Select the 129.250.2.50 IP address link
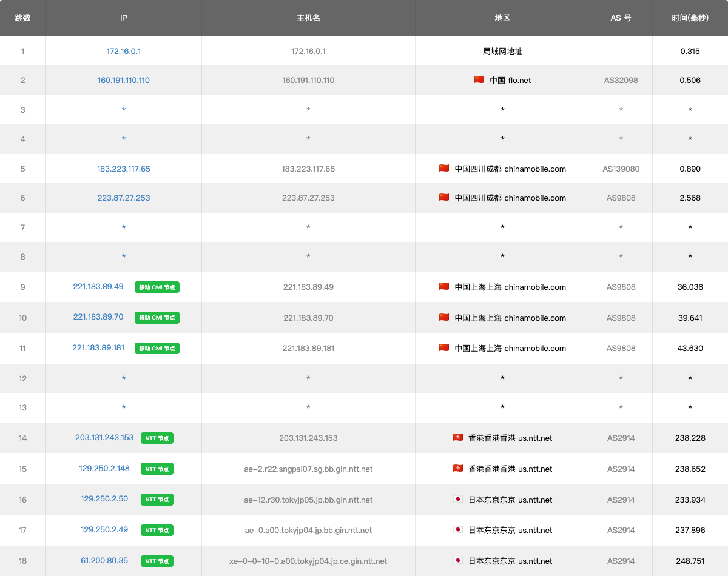Image resolution: width=728 pixels, height=576 pixels. tap(104, 499)
